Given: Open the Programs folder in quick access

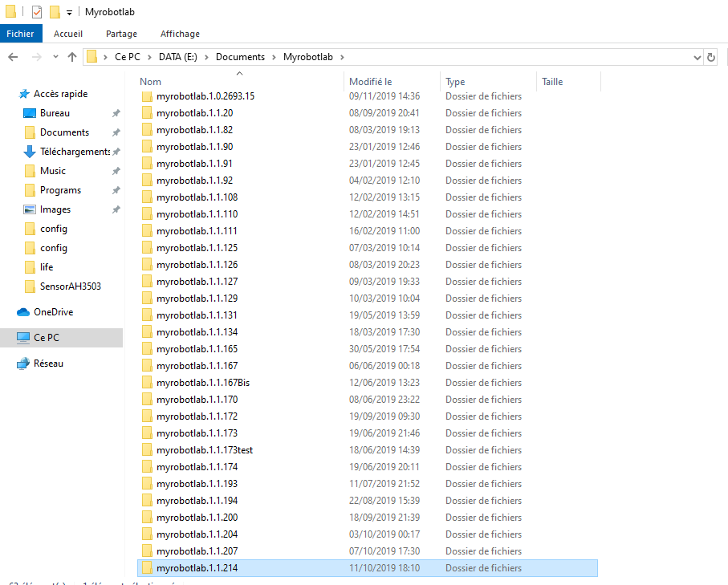Looking at the screenshot, I should 60,190.
